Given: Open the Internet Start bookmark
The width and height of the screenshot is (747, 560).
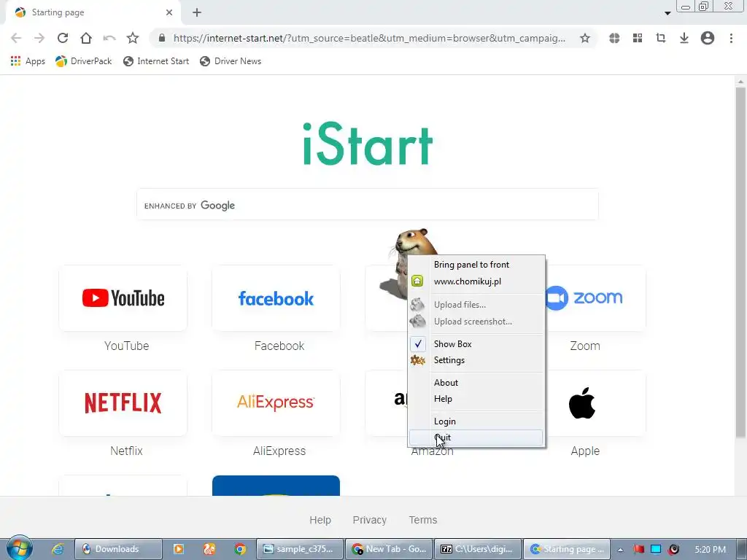Looking at the screenshot, I should (156, 61).
